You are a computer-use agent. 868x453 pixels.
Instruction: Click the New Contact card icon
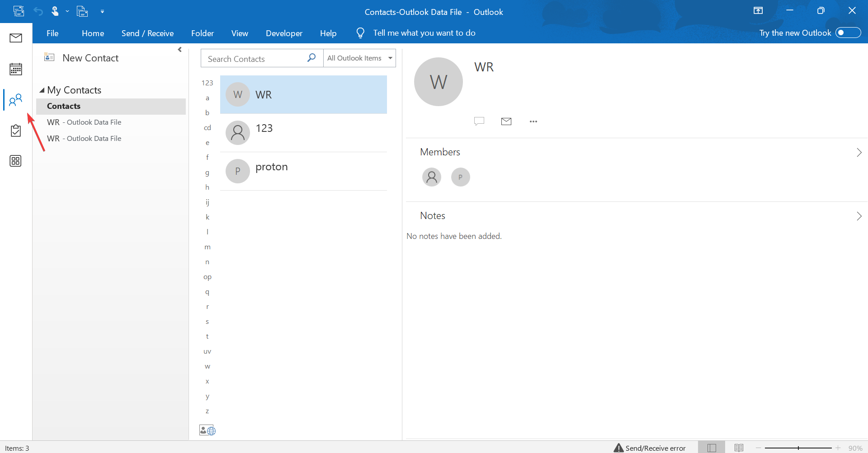(49, 57)
